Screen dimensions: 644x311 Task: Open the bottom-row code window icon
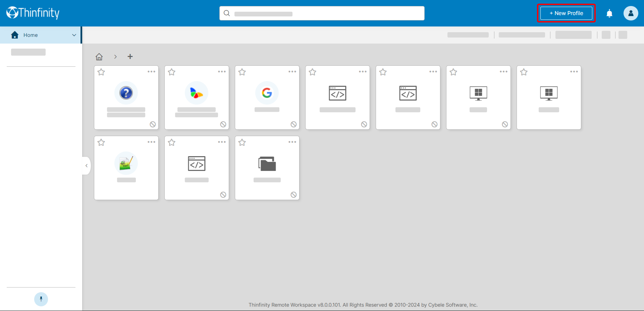tap(197, 164)
